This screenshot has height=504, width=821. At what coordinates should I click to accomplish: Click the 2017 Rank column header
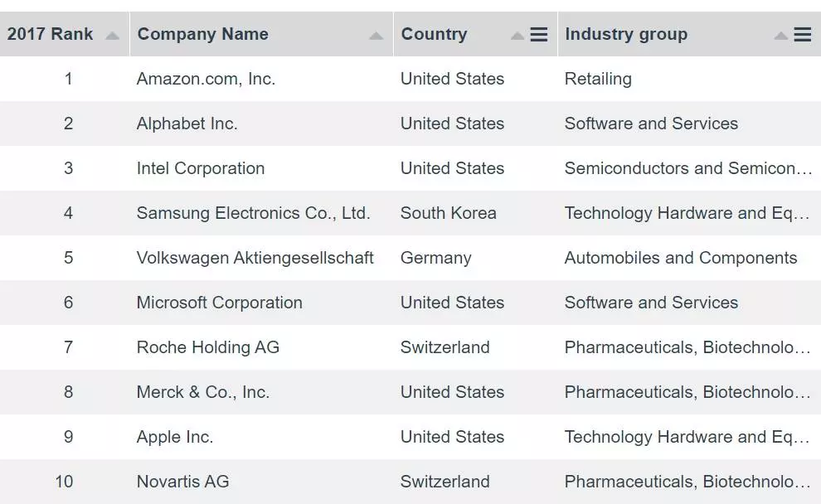pos(51,35)
